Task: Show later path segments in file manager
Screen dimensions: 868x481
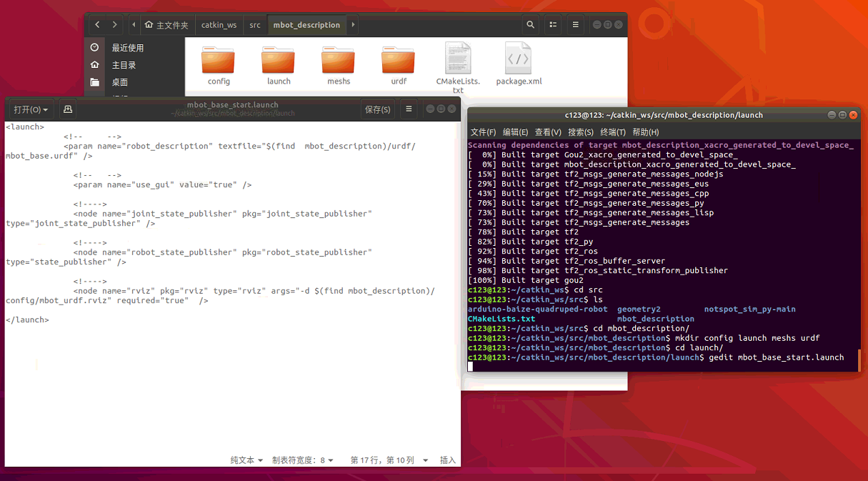Action: tap(353, 24)
